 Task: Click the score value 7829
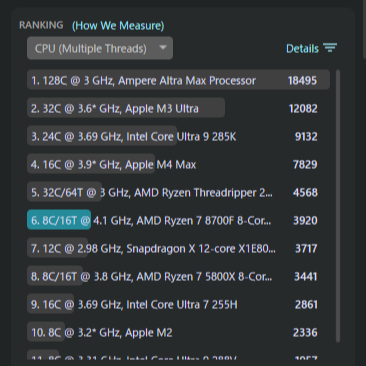pyautogui.click(x=305, y=165)
